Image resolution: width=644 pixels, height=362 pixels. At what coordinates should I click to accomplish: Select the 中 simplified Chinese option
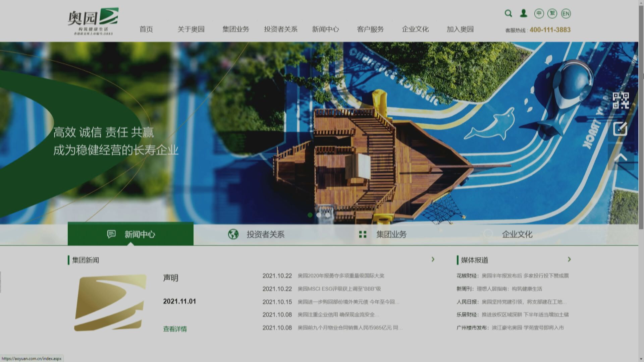coord(539,13)
